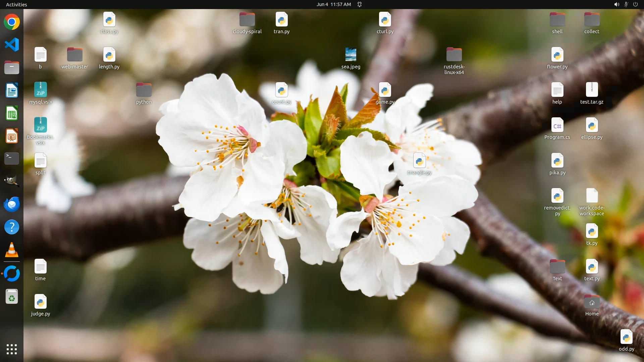Screen dimensions: 644x362
Task: Select the cloudy-spiral folder
Action: click(247, 20)
